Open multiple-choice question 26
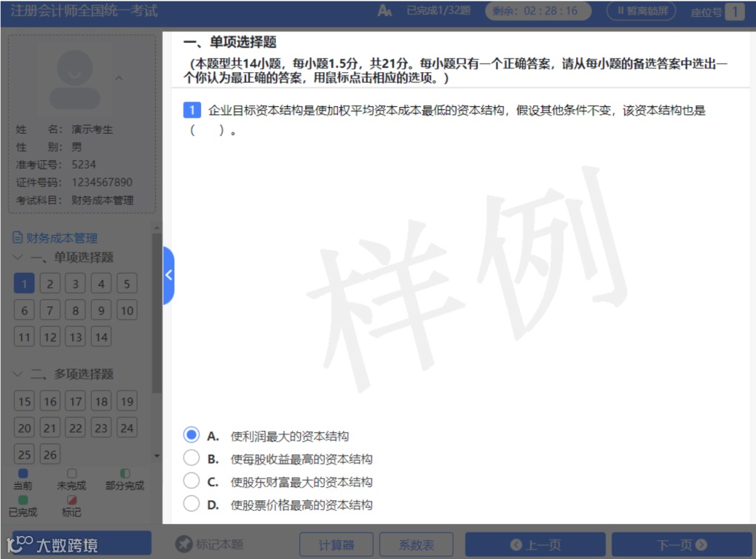The width and height of the screenshot is (756, 559). point(50,453)
